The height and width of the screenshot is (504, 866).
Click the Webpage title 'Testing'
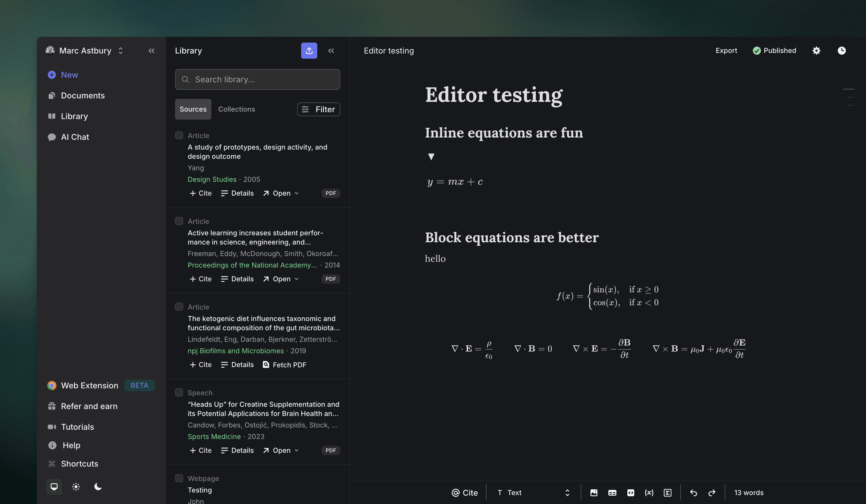coord(200,490)
